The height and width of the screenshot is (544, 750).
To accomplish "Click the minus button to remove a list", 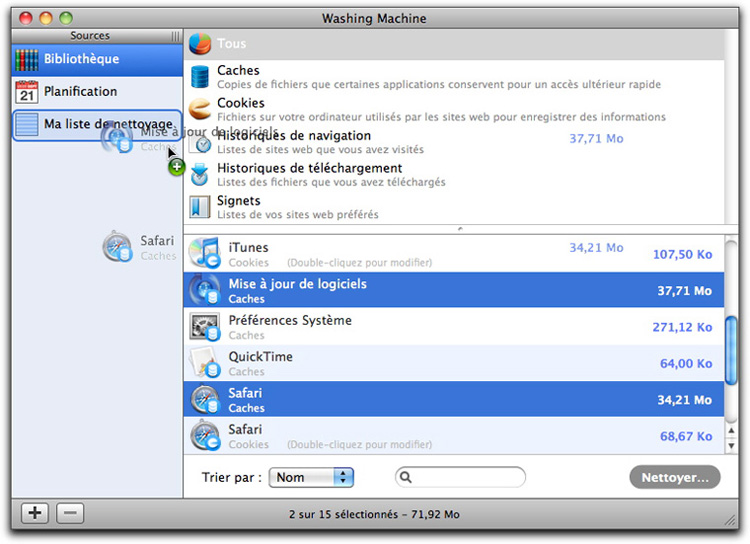I will (x=70, y=513).
